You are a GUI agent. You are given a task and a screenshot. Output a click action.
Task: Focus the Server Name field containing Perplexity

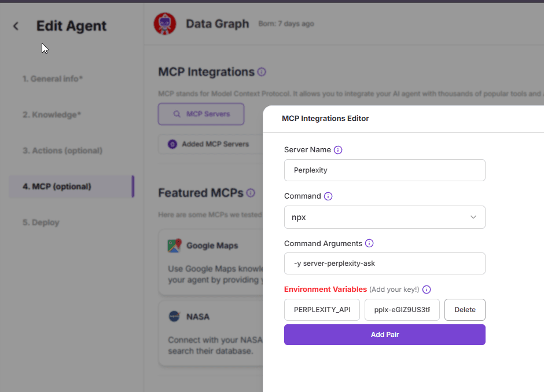[x=384, y=170]
